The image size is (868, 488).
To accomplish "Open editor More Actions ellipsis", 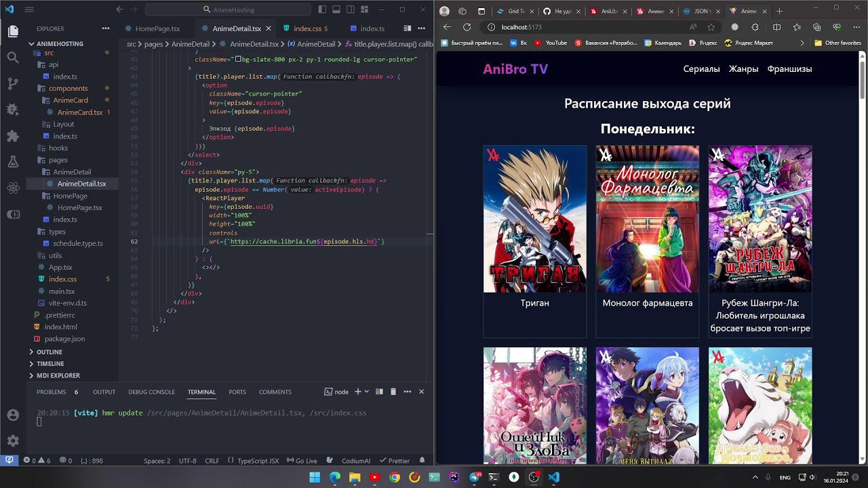I will [422, 28].
